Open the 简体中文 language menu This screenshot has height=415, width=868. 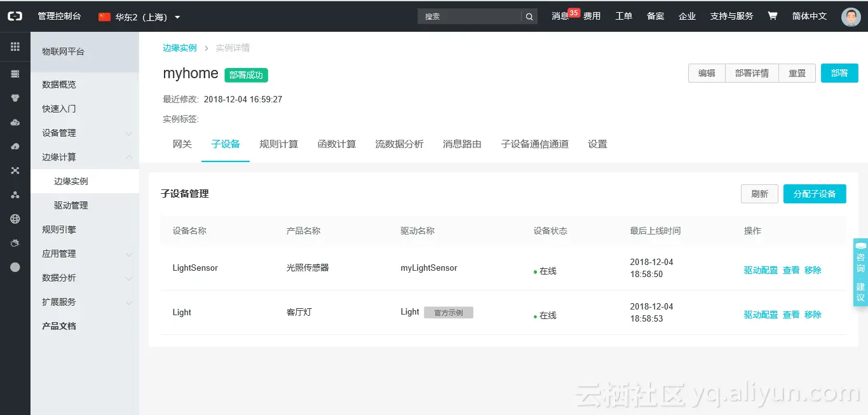tap(810, 17)
